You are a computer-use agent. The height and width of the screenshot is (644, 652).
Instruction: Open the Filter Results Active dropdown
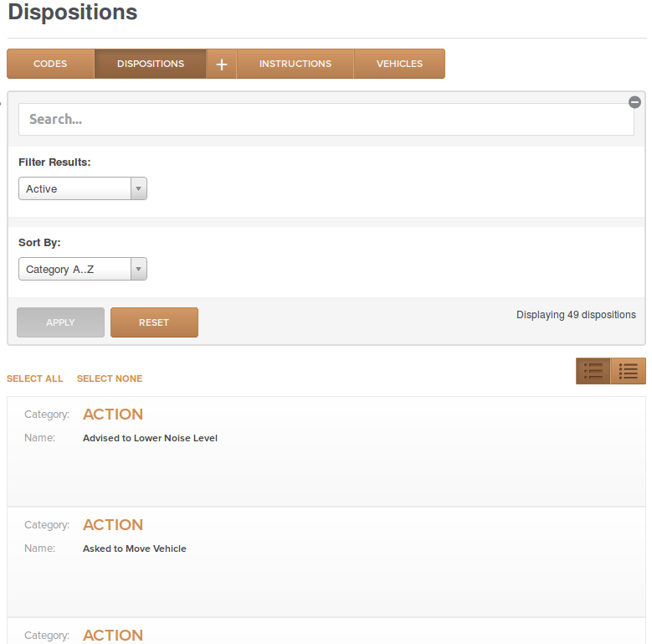(83, 188)
